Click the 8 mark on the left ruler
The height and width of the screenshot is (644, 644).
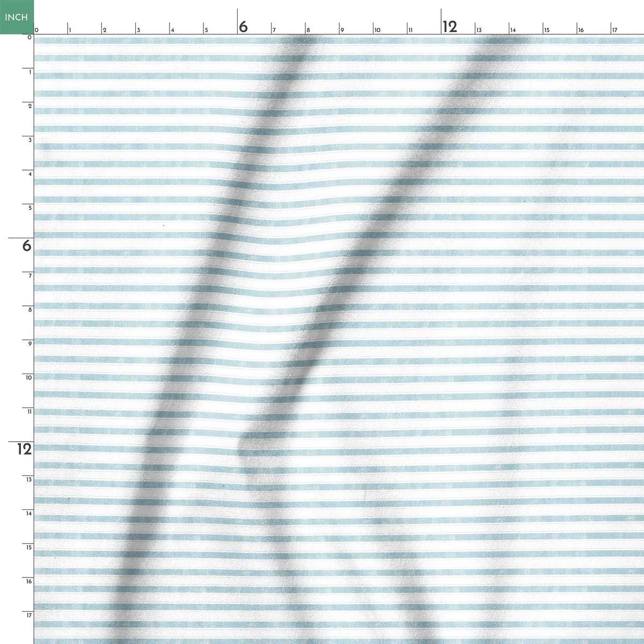click(x=30, y=310)
